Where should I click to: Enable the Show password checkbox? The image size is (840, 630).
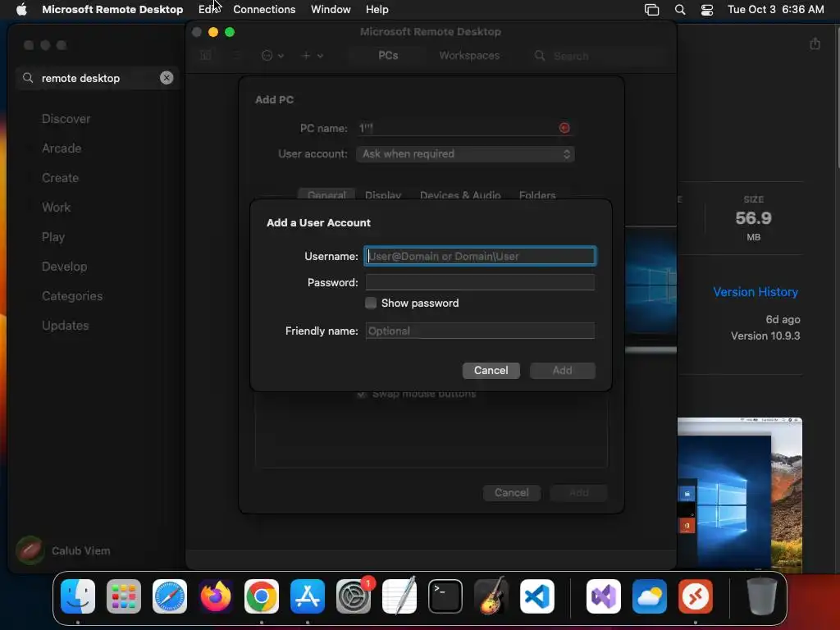[371, 304]
